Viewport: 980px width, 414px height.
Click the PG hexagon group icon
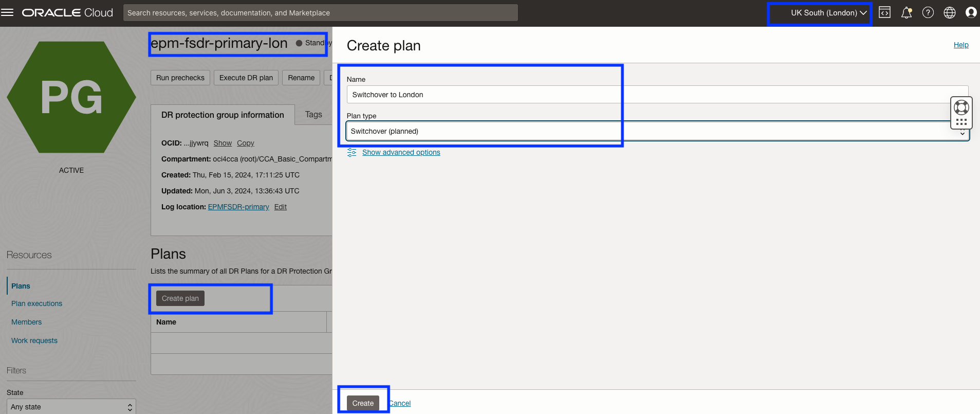pos(71,97)
